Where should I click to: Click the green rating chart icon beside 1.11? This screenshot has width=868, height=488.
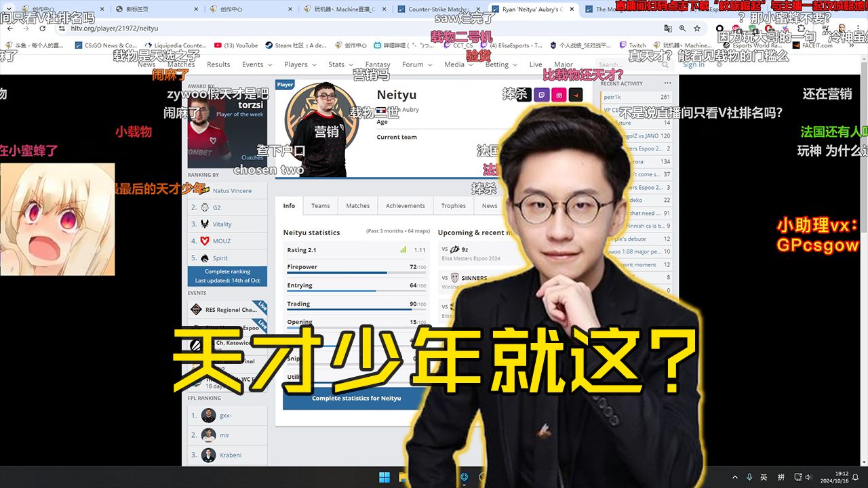pos(403,250)
